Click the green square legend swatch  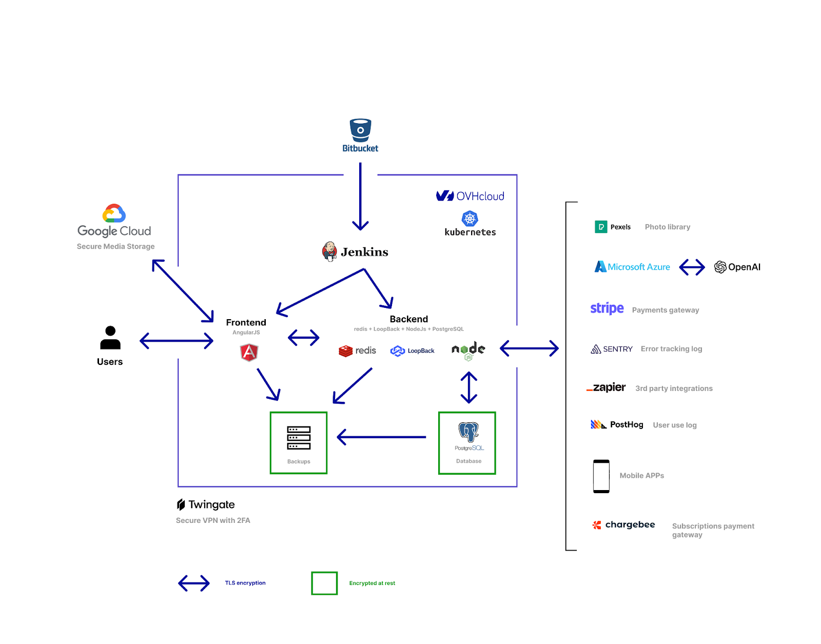pyautogui.click(x=324, y=583)
